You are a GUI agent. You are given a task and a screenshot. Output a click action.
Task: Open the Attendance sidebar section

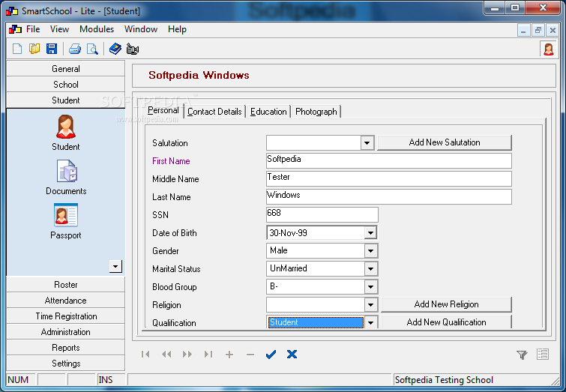click(66, 301)
